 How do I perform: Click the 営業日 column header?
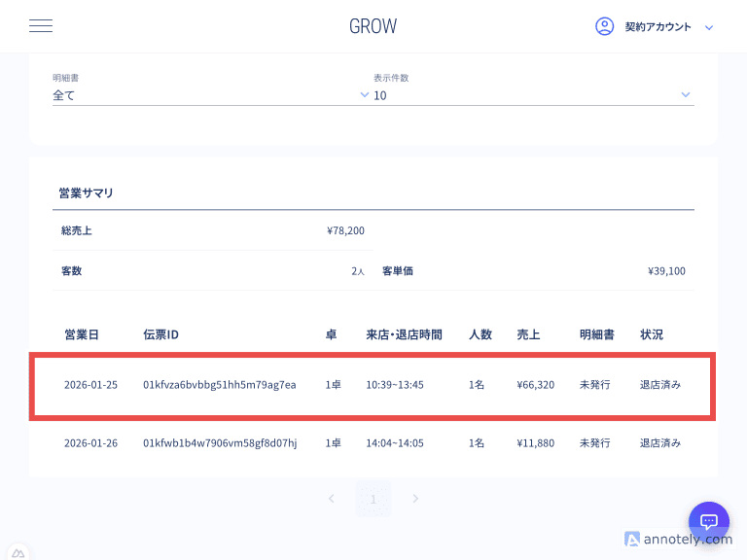click(x=82, y=334)
